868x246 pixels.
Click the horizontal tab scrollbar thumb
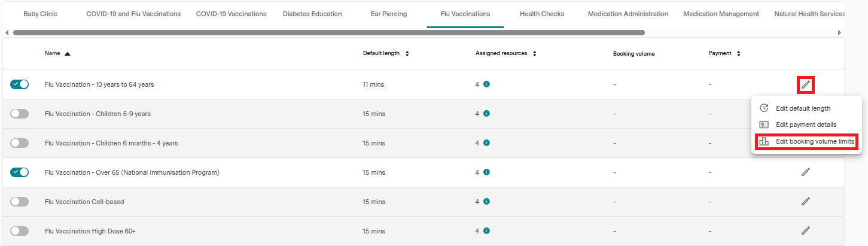click(x=329, y=32)
